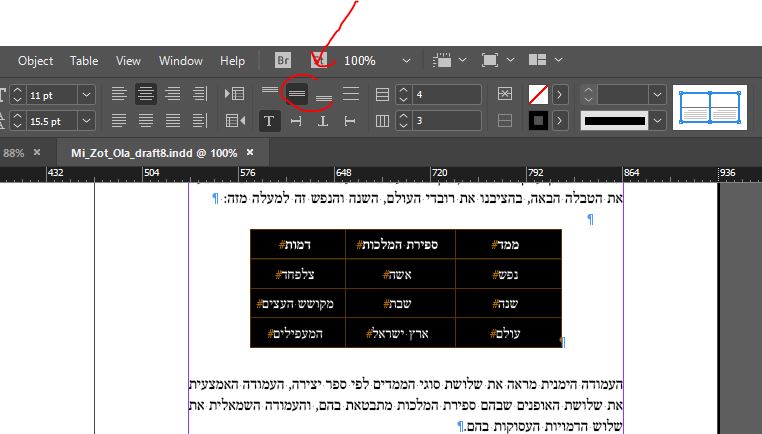Expand the view options dropdown arrow
Screen dimensions: 762x434
[462, 60]
